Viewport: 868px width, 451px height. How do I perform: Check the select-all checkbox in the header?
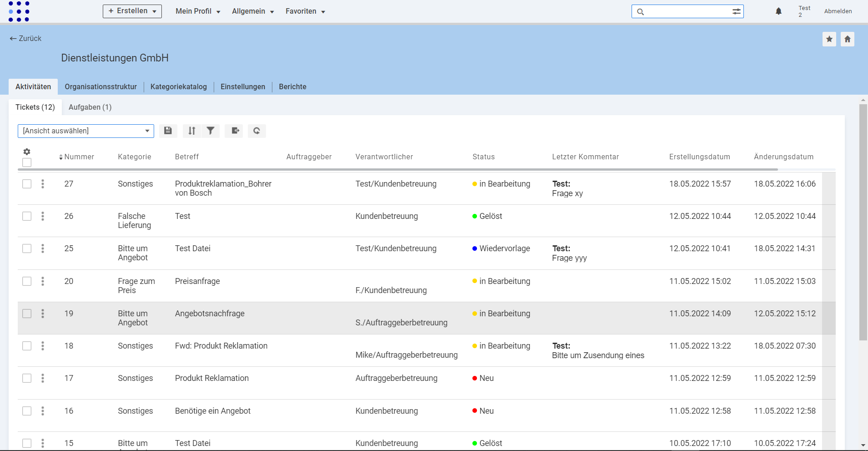point(27,162)
